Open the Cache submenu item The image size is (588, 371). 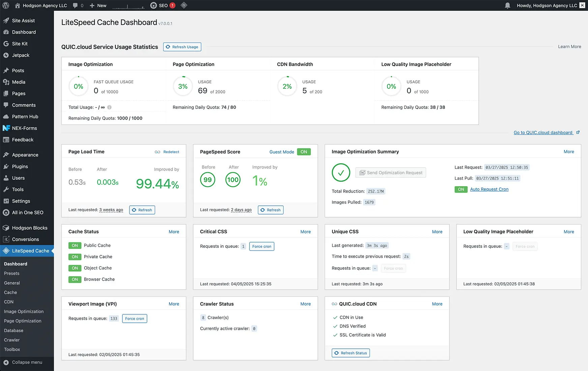[x=10, y=292]
